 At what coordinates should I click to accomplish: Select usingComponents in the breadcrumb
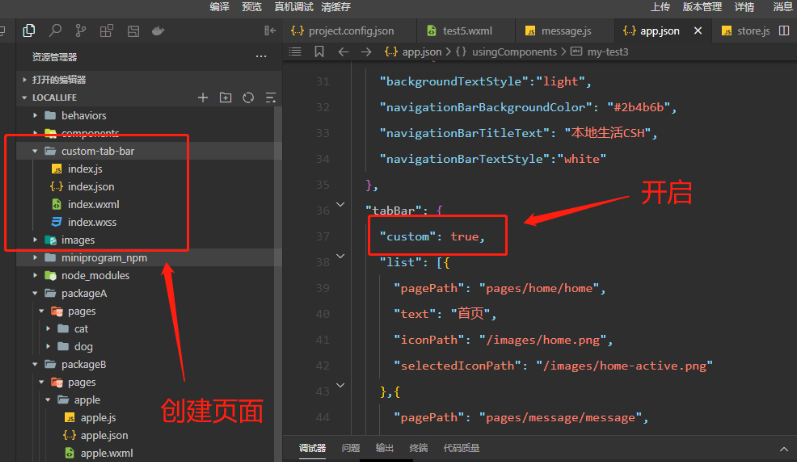(x=514, y=52)
